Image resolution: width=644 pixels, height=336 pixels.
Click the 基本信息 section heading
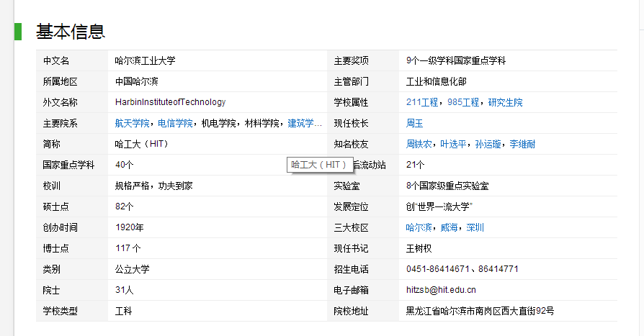click(x=71, y=31)
